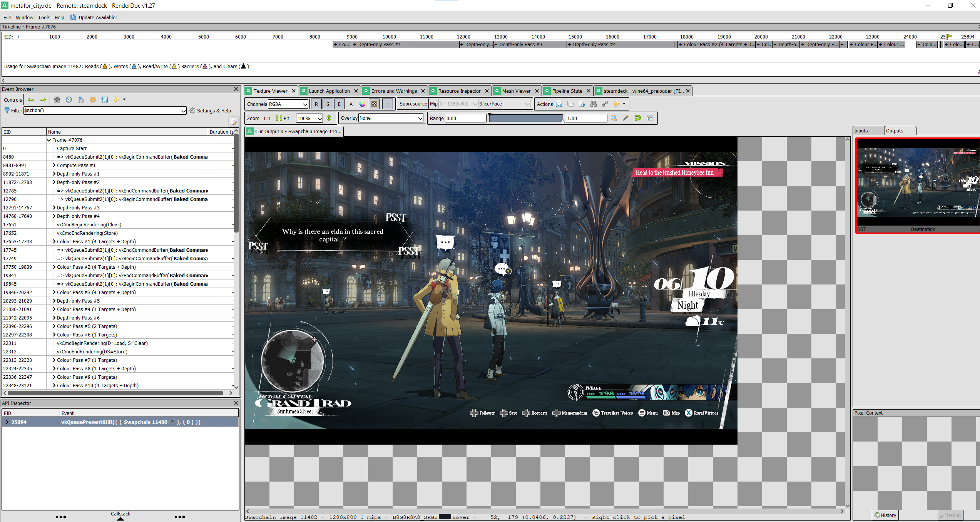Open the zoom 100% dropdown
The width and height of the screenshot is (980, 522).
309,119
